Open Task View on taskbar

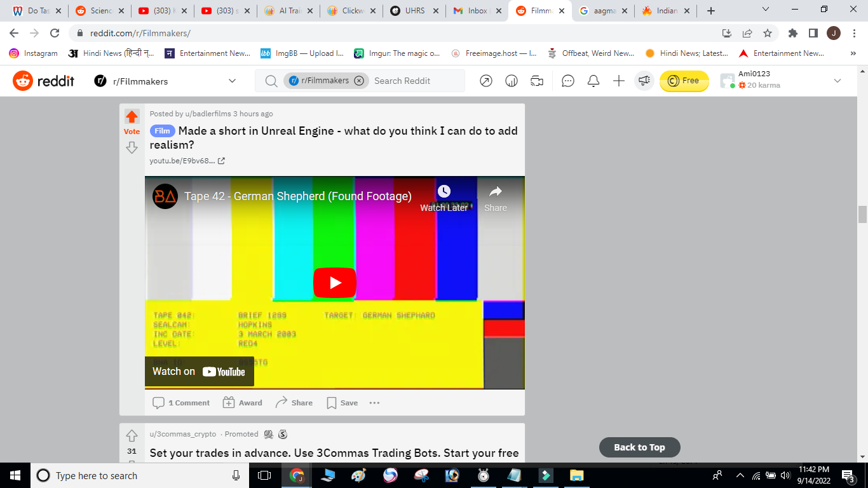tap(264, 475)
